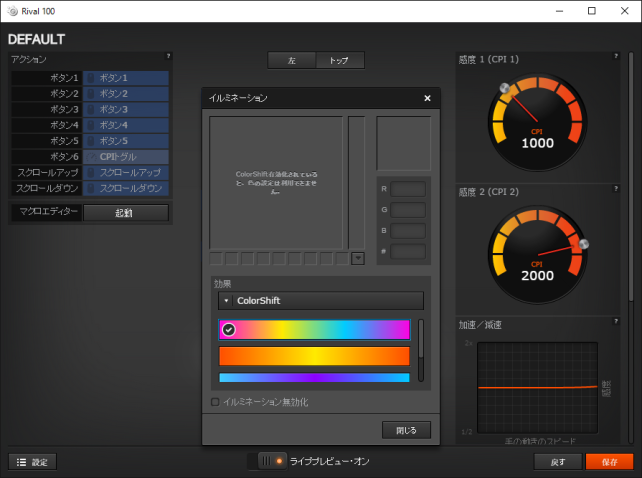
Task: Open the color swatch history dropdown arrow
Action: click(x=358, y=258)
